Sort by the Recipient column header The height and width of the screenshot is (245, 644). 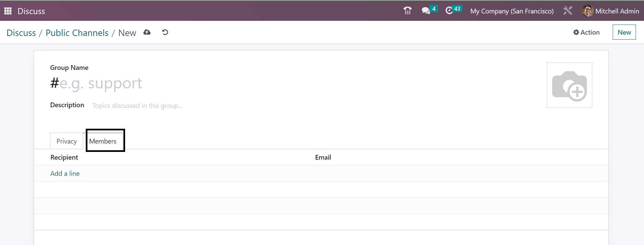64,157
